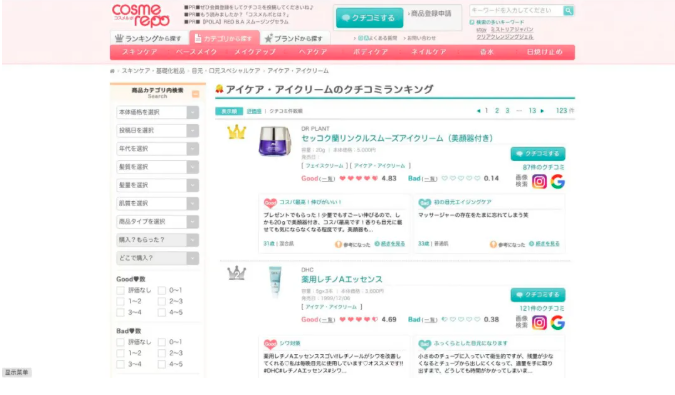Image resolution: width=675 pixels, height=395 pixels.
Task: Open スキンケア category in pink menu
Action: coord(139,52)
